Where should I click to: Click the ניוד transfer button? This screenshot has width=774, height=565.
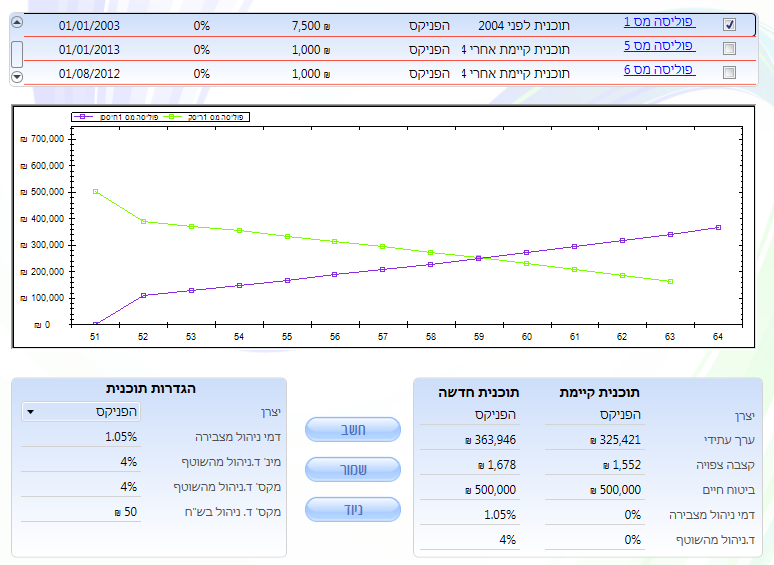pyautogui.click(x=352, y=509)
